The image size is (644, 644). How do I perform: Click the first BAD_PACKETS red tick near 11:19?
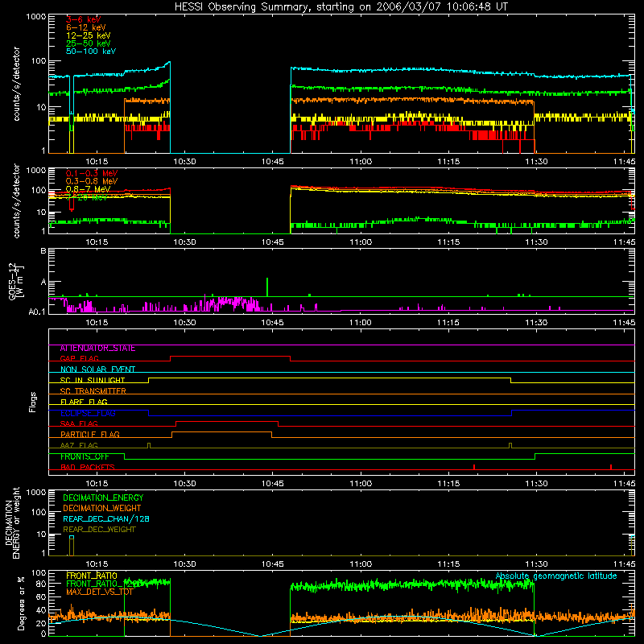[x=474, y=467]
